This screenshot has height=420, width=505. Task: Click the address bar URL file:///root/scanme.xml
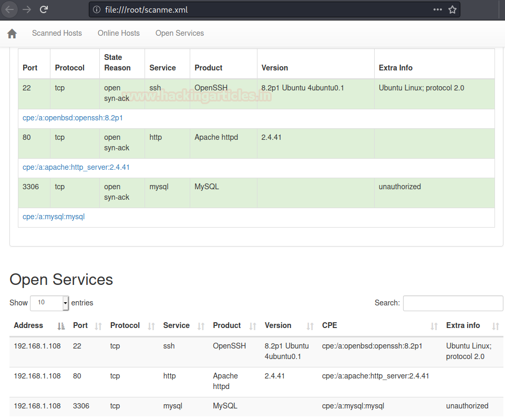coord(146,9)
